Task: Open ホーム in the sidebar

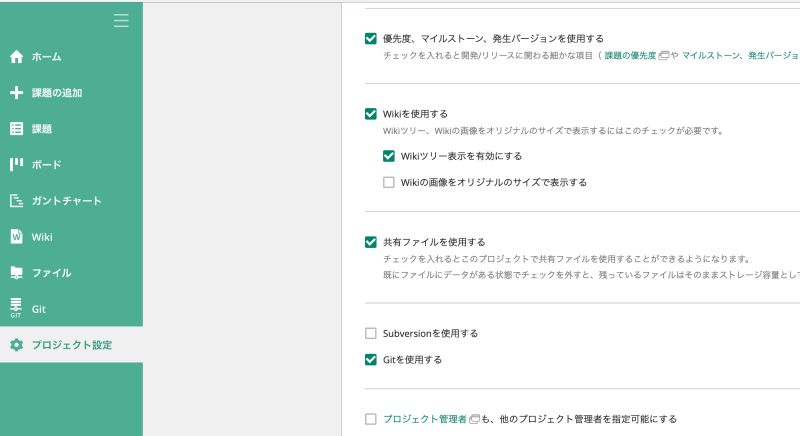Action: pyautogui.click(x=71, y=57)
